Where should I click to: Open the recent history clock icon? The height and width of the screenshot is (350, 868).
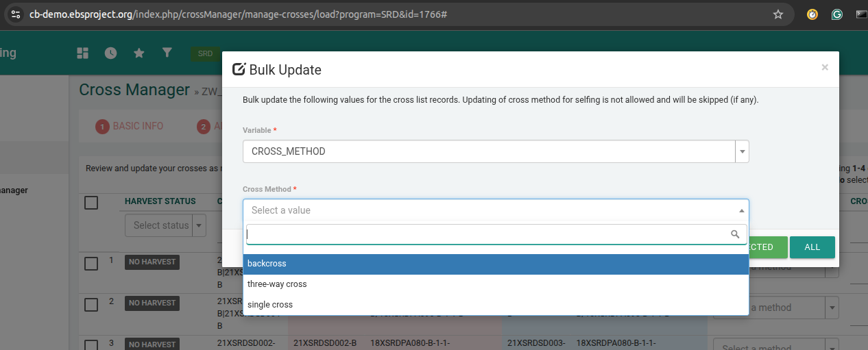point(110,53)
